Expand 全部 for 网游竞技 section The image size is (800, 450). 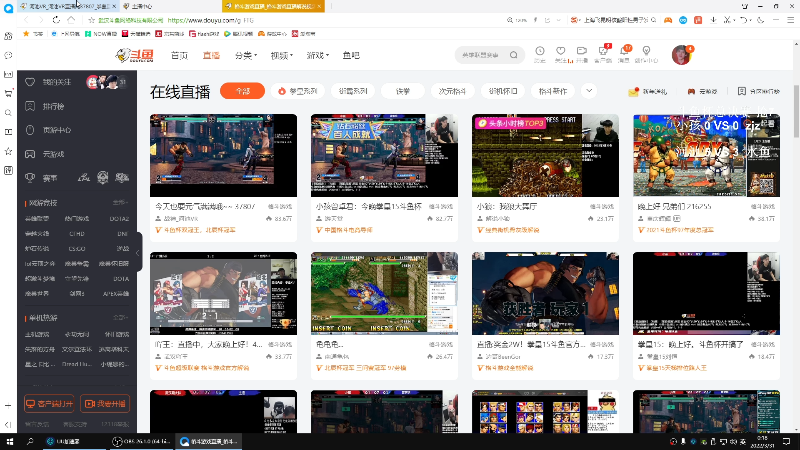click(x=120, y=203)
